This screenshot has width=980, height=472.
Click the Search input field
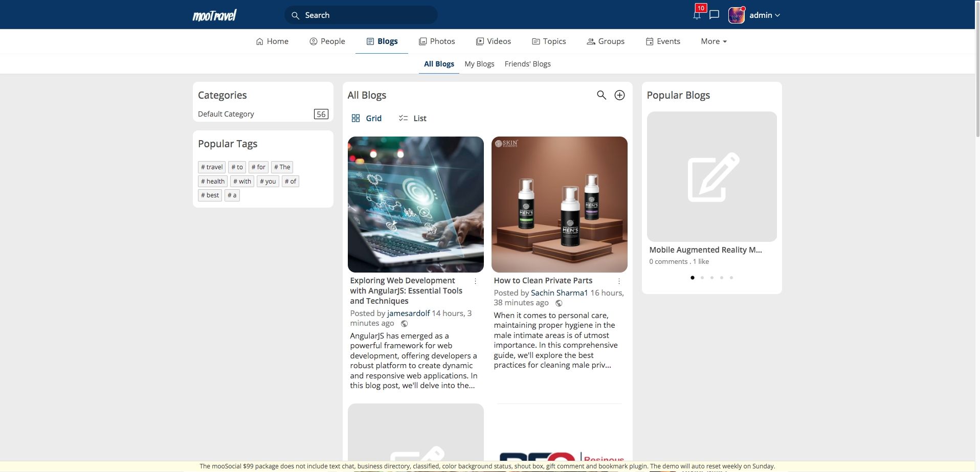tap(361, 15)
